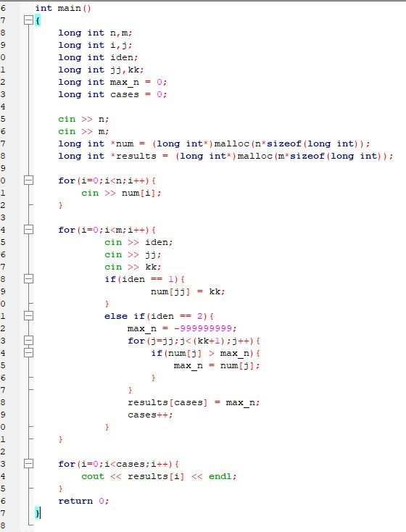
Task: Click the statement 'cases++;'
Action: click(x=150, y=415)
